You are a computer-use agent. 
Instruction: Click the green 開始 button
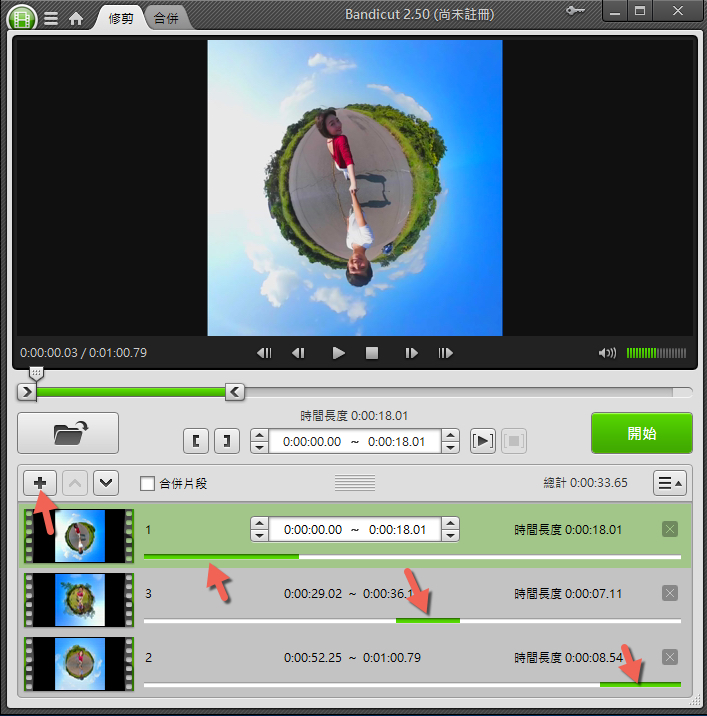pyautogui.click(x=641, y=433)
